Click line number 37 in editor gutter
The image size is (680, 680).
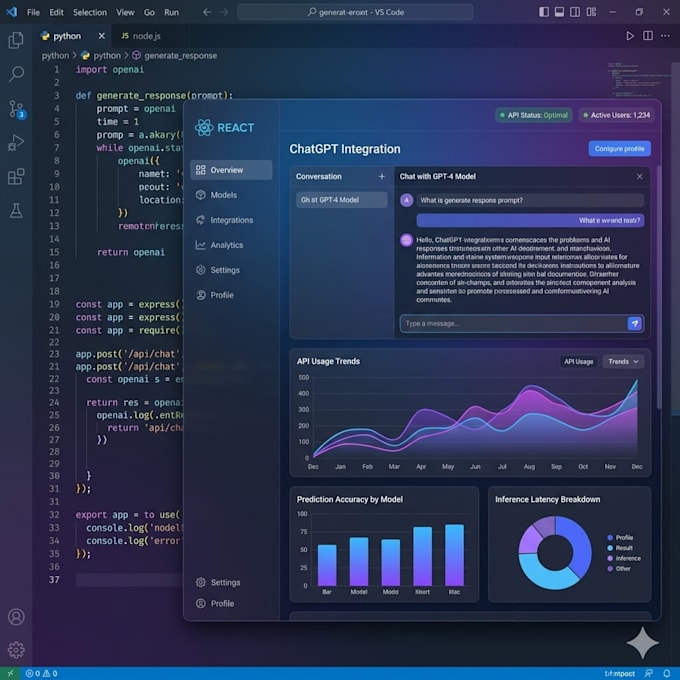click(x=54, y=580)
